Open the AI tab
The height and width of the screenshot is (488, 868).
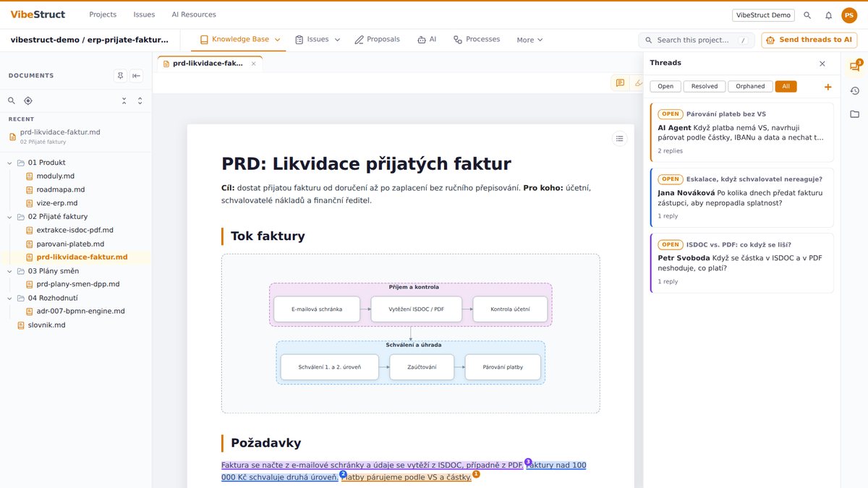point(427,40)
